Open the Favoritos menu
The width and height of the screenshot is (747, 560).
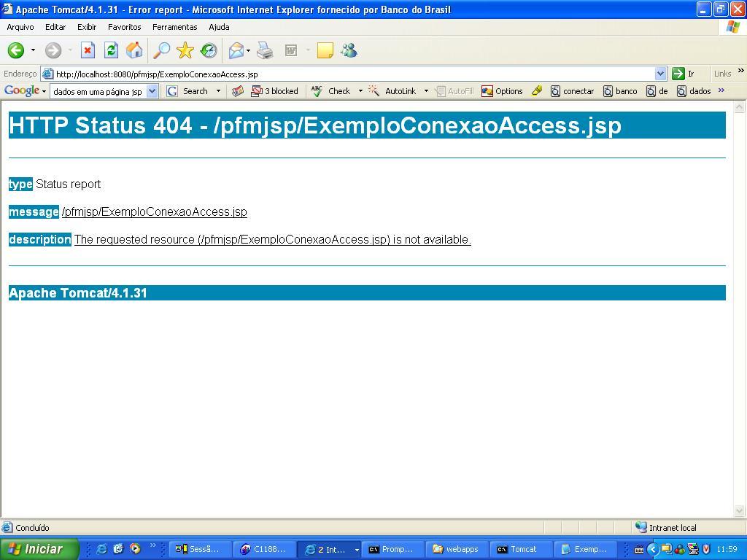tap(124, 27)
